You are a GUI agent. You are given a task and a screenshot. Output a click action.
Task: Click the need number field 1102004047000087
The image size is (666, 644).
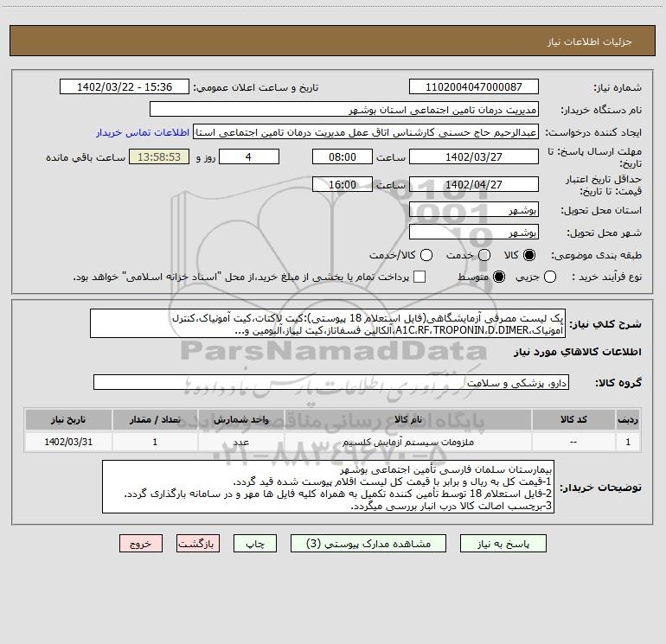pyautogui.click(x=474, y=86)
